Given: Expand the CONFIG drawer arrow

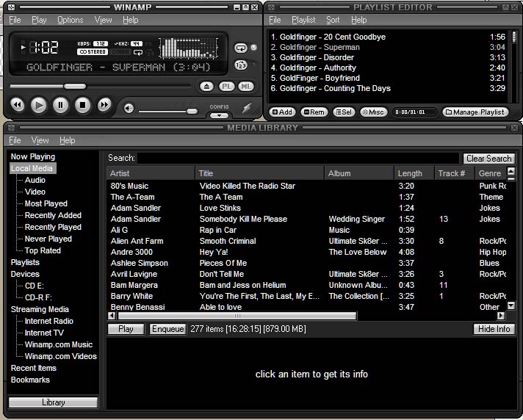Looking at the screenshot, I should pyautogui.click(x=219, y=116).
